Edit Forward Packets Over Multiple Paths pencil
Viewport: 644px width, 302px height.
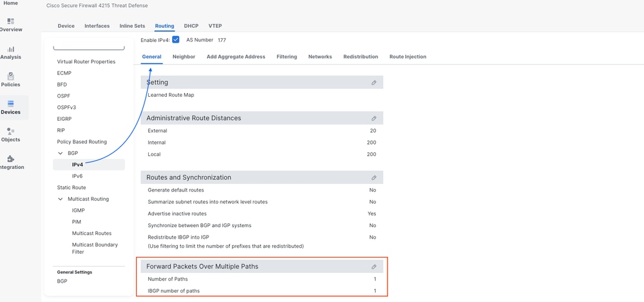(374, 267)
